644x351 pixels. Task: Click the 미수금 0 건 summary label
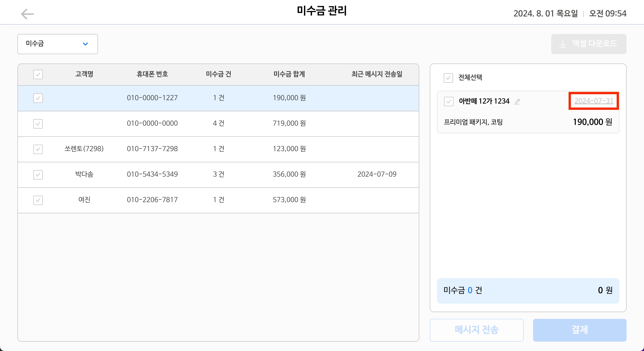point(462,290)
